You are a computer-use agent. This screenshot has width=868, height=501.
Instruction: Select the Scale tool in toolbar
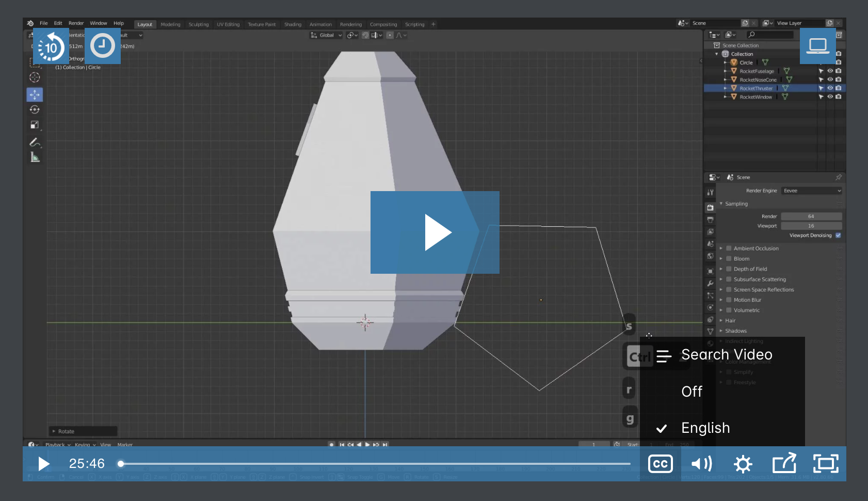(35, 125)
